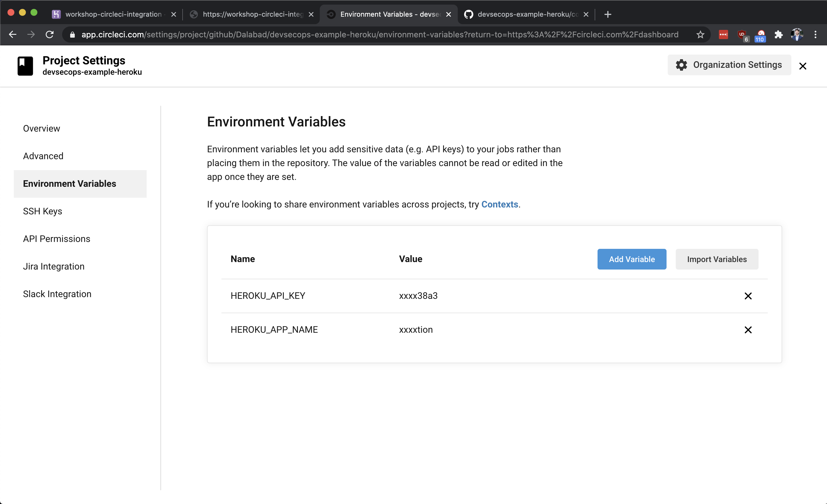Click the Project Settings book icon
827x504 pixels.
[x=25, y=66]
